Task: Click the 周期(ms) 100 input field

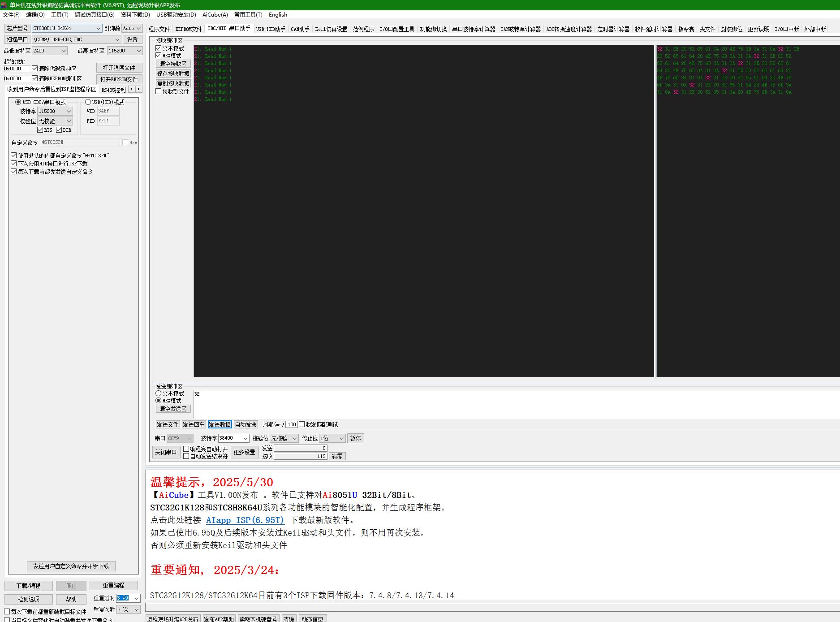Action: (292, 424)
